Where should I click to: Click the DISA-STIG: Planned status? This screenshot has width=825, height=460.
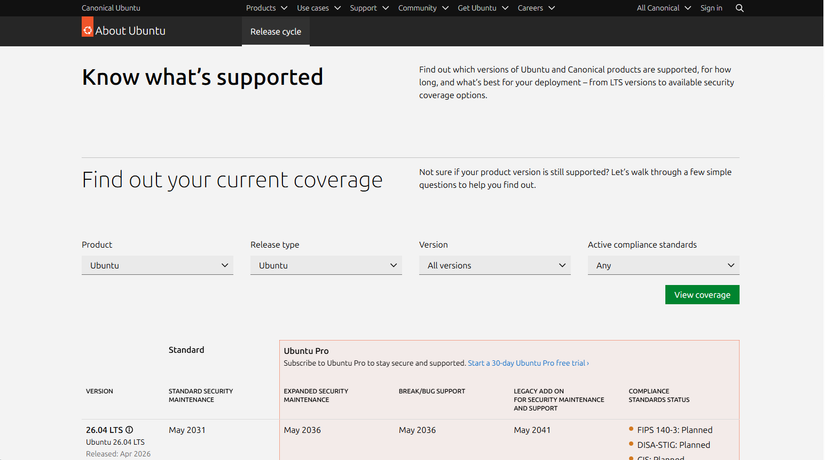tap(673, 445)
